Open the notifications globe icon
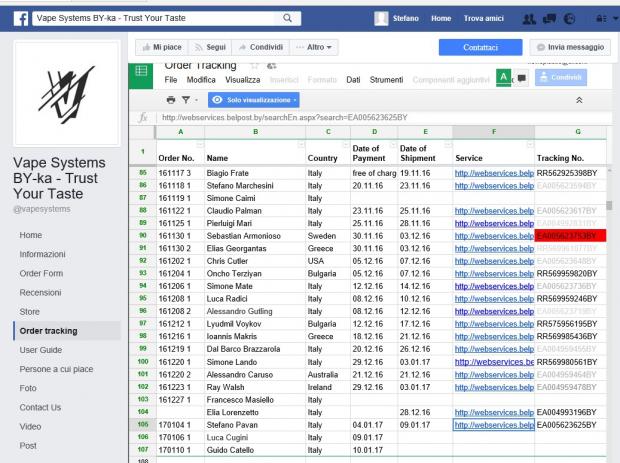The image size is (620, 463). [569, 19]
